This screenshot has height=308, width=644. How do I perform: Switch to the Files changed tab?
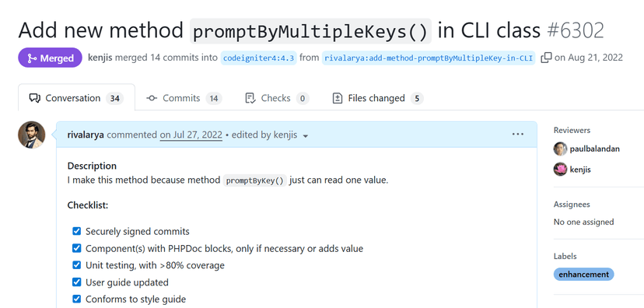point(377,98)
